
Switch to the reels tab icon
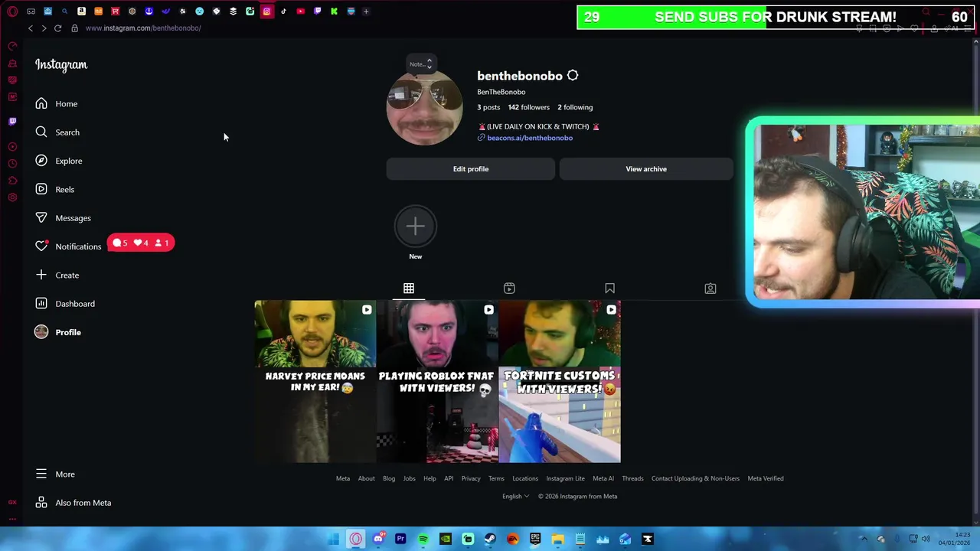[509, 289]
